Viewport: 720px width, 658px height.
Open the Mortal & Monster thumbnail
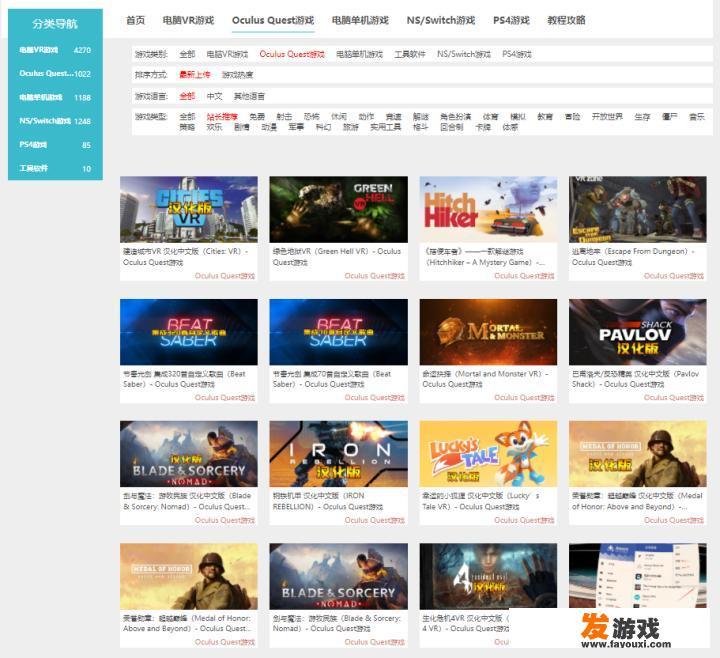coord(488,332)
